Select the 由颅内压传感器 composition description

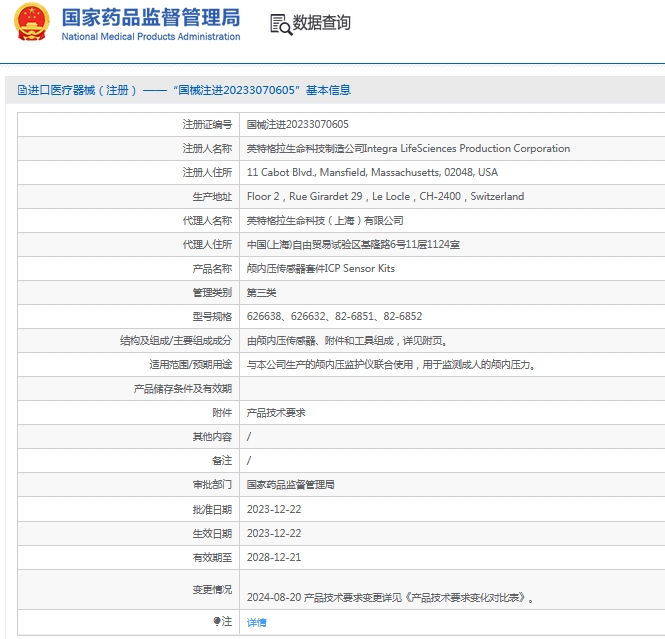click(347, 340)
